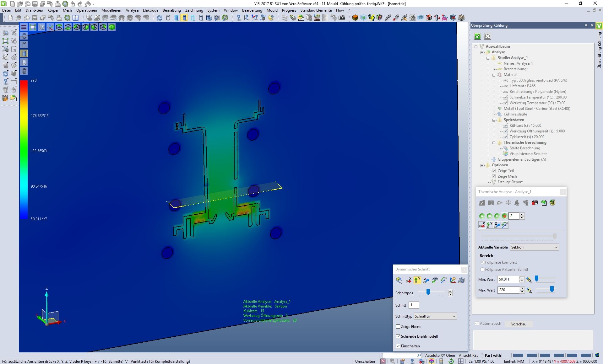The width and height of the screenshot is (603, 364).
Task: Click the red record button in Thermische Analyse
Action: tap(504, 216)
